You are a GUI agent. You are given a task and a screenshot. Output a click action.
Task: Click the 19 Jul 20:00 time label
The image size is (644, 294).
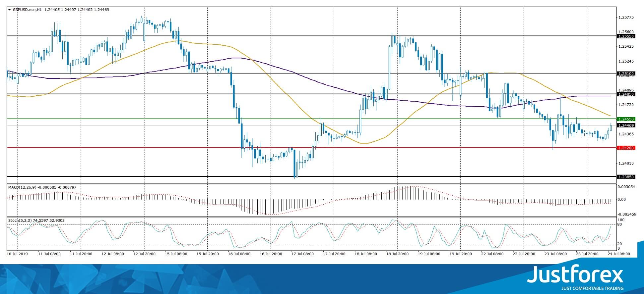461,254
